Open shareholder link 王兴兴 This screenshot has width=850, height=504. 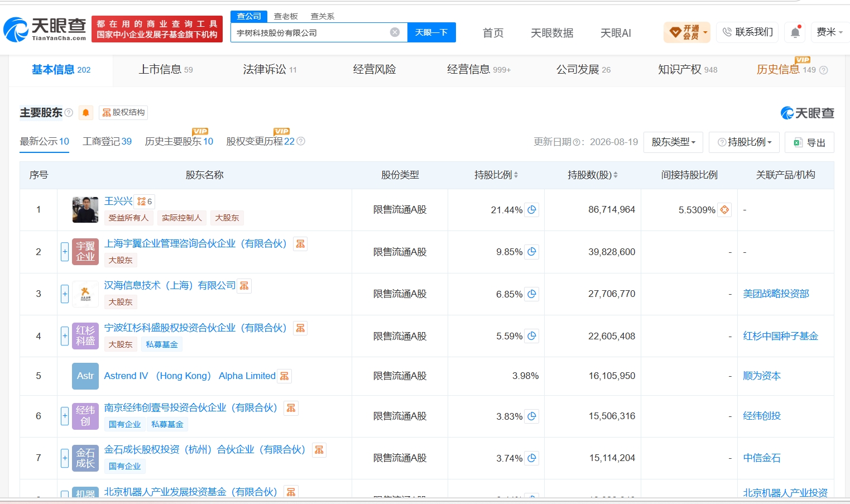coord(118,201)
